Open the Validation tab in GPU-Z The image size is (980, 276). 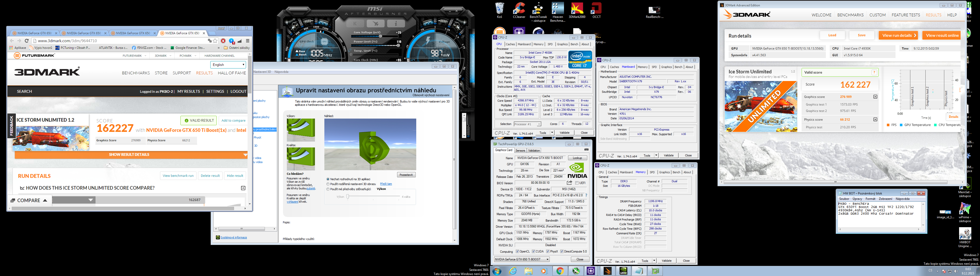[x=534, y=151]
